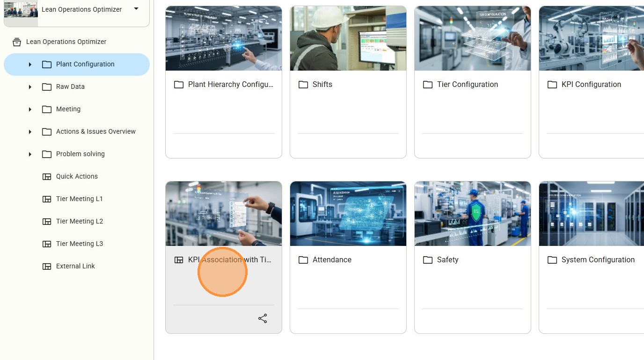The height and width of the screenshot is (360, 644).
Task: Click the dashboard icon on KPI Association card
Action: point(179,260)
